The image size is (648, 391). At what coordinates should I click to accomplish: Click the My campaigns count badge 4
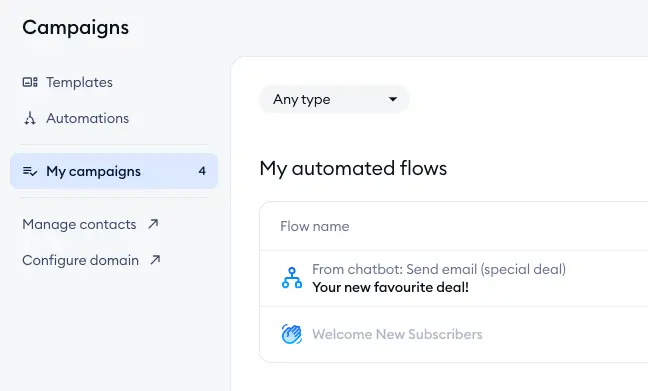(x=202, y=171)
